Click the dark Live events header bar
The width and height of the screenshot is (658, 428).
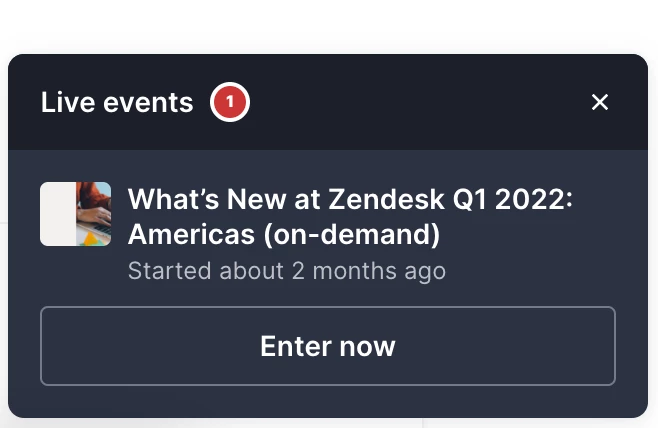coord(328,102)
